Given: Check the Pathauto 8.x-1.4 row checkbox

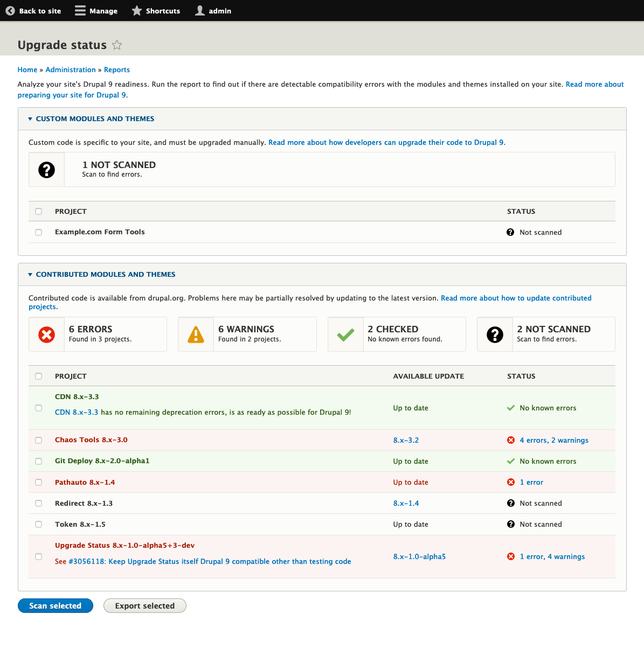Looking at the screenshot, I should tap(38, 482).
